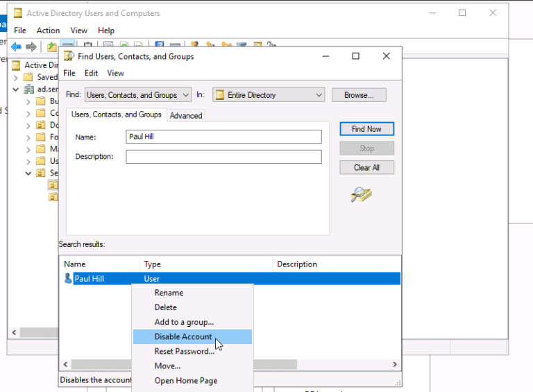Open the Edit menu in Find dialog
This screenshot has height=392, width=533.
coord(91,73)
